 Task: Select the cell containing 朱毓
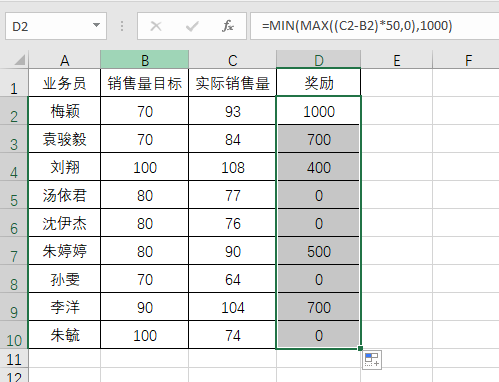(x=65, y=335)
